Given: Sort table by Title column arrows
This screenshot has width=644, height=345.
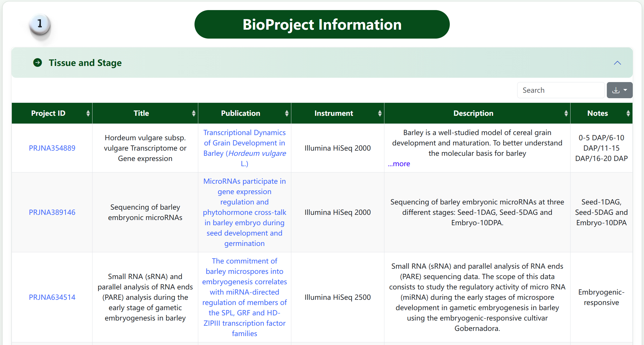Looking at the screenshot, I should coord(194,113).
